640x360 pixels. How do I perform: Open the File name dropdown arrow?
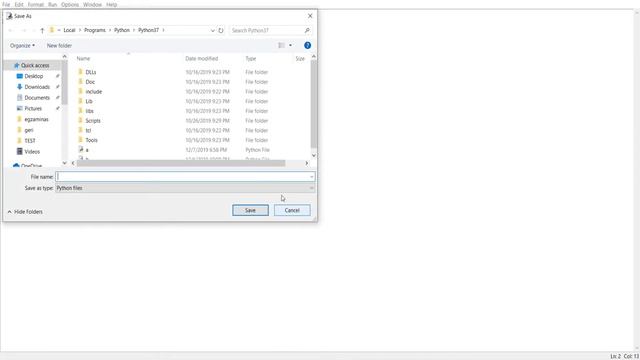[x=311, y=177]
